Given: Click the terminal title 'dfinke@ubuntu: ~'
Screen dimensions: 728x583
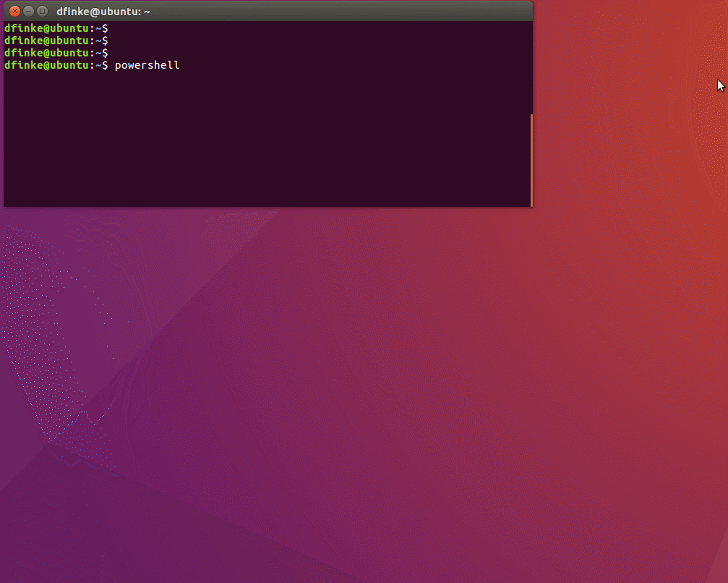Looking at the screenshot, I should pos(103,12).
